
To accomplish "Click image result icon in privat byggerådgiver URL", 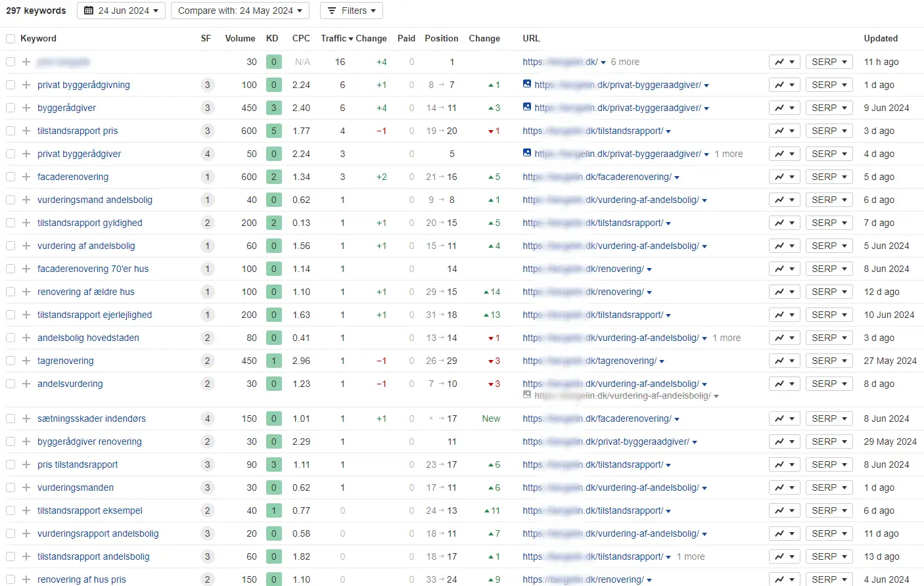I will [527, 153].
